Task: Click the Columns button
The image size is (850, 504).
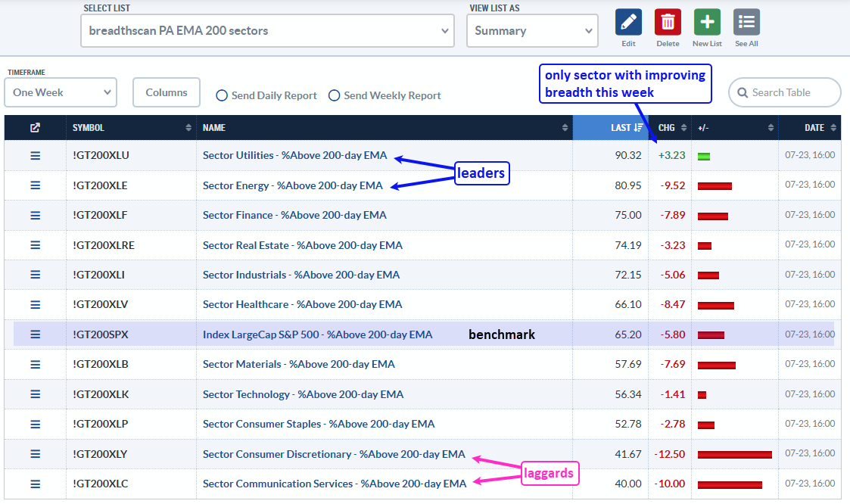Action: coord(167,92)
